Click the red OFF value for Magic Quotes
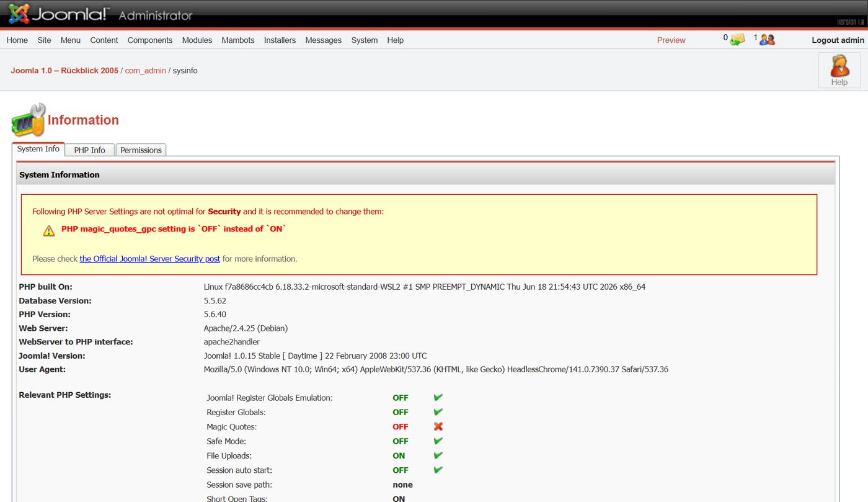 click(x=401, y=427)
